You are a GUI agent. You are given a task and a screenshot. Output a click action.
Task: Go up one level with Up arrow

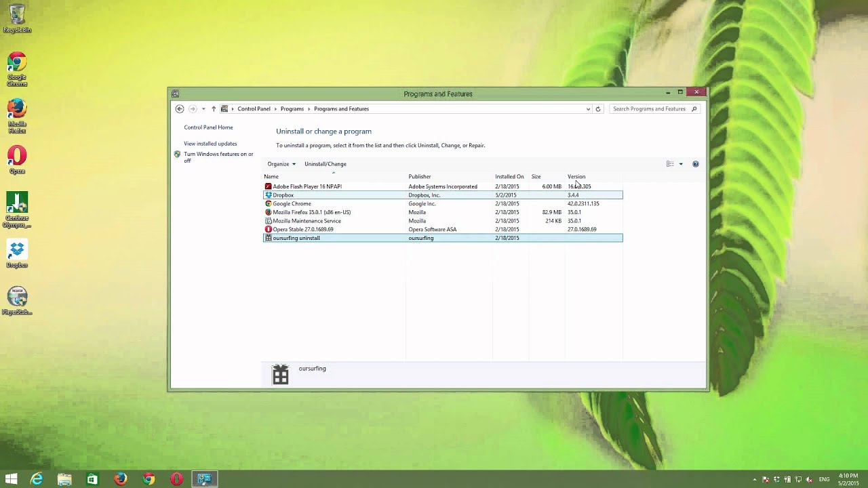pos(214,108)
